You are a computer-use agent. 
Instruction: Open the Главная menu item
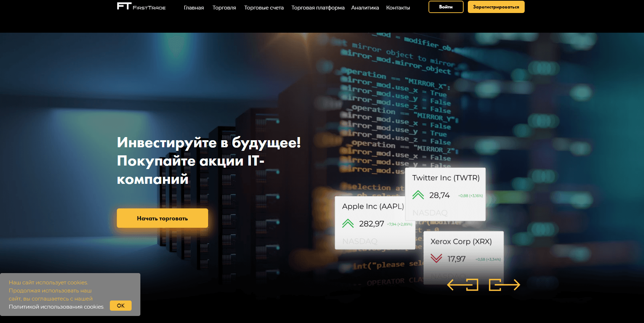click(x=194, y=7)
